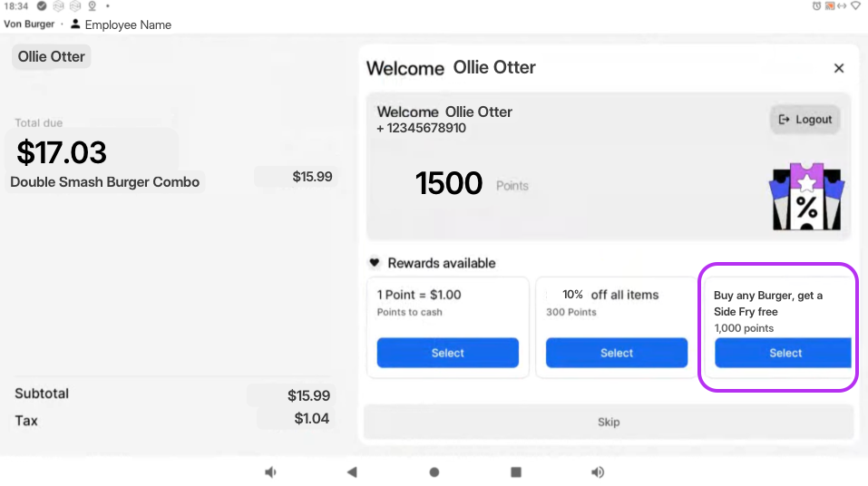The width and height of the screenshot is (868, 486).
Task: Tap the Ollie Otter customer chip
Action: click(x=52, y=56)
